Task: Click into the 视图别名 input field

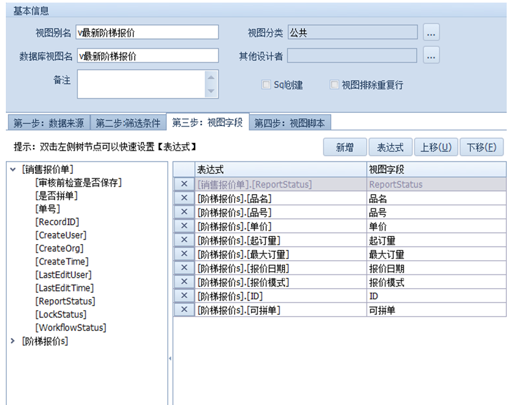Action: 147,32
